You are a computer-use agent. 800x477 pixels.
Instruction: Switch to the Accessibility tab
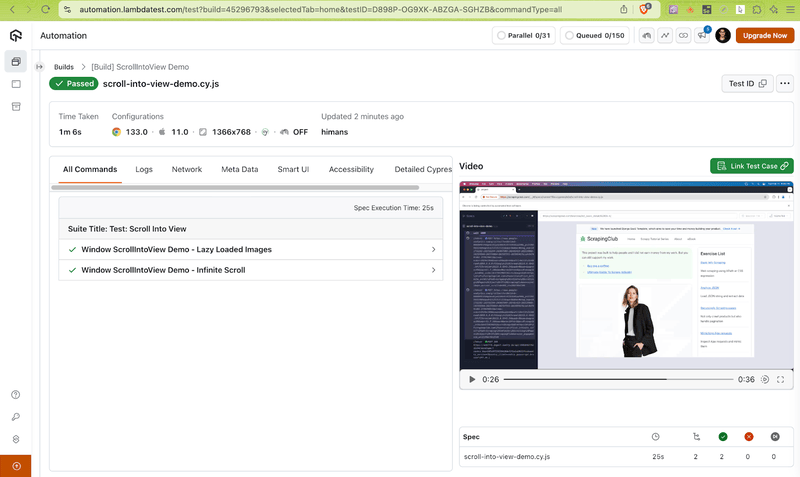tap(351, 169)
